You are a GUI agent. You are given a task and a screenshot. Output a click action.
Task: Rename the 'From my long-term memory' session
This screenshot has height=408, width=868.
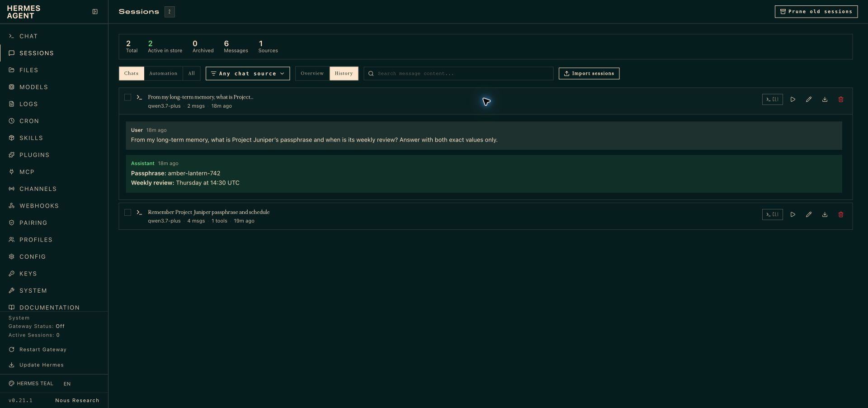[x=809, y=100]
